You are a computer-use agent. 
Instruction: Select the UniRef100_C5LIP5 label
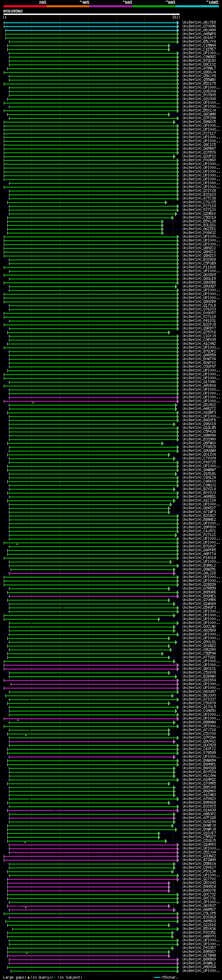click(199, 913)
